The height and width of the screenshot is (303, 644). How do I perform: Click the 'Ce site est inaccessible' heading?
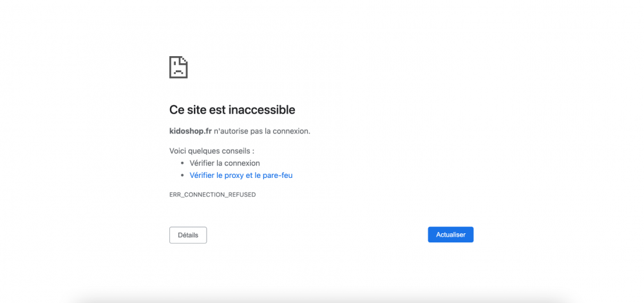pos(232,110)
